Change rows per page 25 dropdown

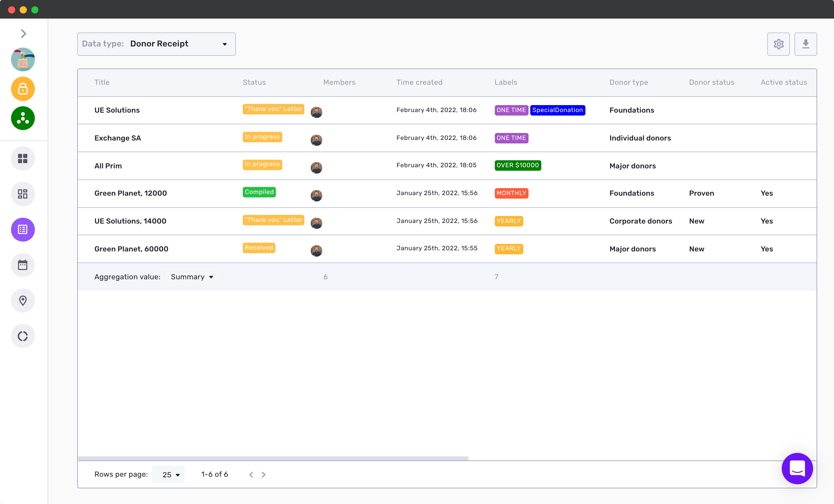coord(168,475)
